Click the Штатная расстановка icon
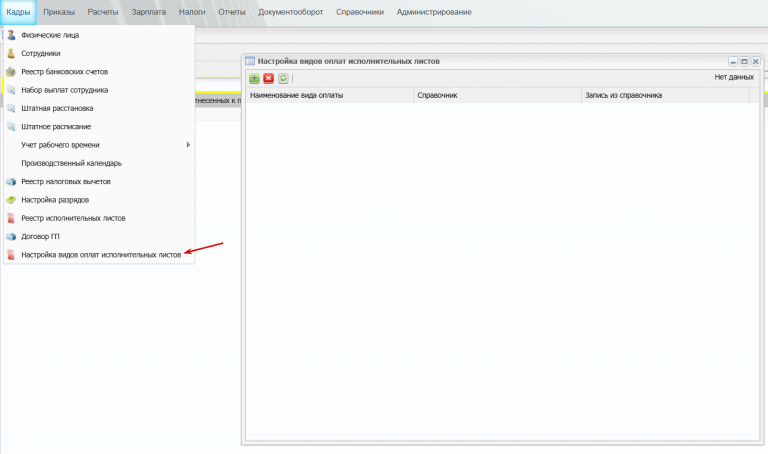Screen dimensions: 768x454 [11, 108]
